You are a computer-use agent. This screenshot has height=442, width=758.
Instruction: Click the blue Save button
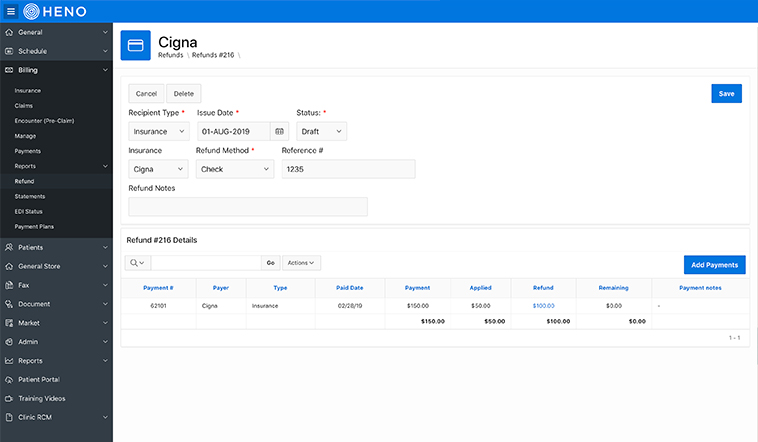pos(726,94)
